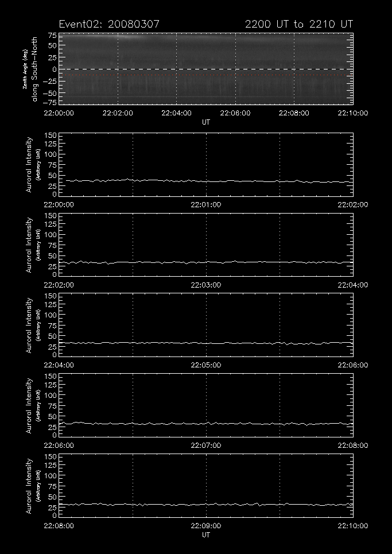Click the "22:01:00" time label
Viewport: 392px width, 554px height.
(x=206, y=204)
